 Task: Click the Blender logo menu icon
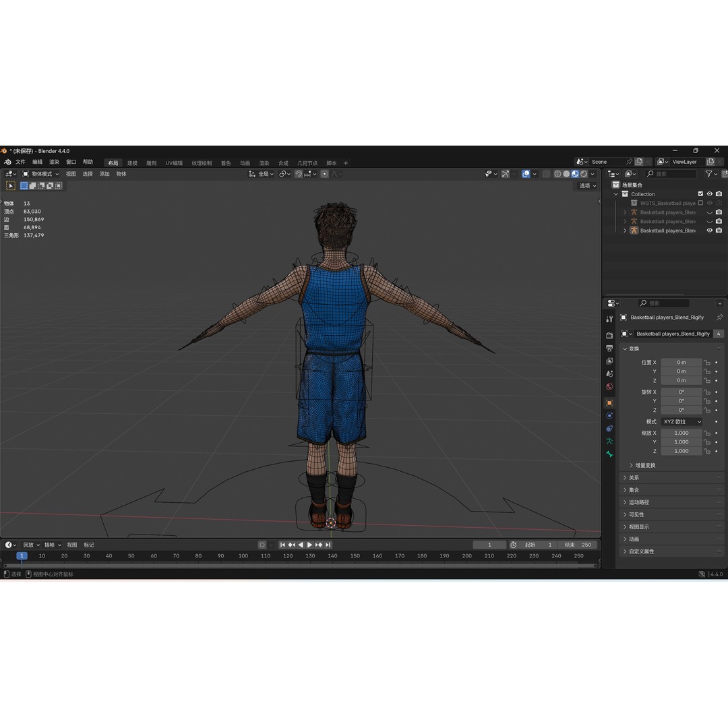7,162
